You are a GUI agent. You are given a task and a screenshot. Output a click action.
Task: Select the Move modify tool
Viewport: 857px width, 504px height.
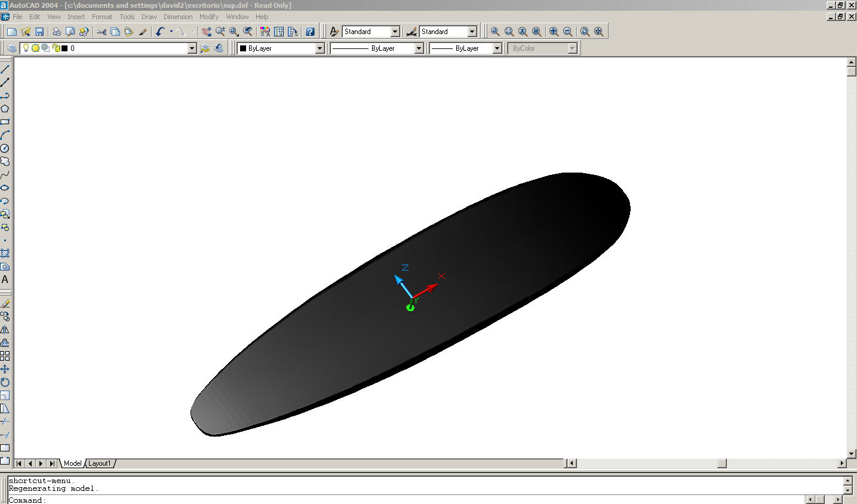(5, 369)
